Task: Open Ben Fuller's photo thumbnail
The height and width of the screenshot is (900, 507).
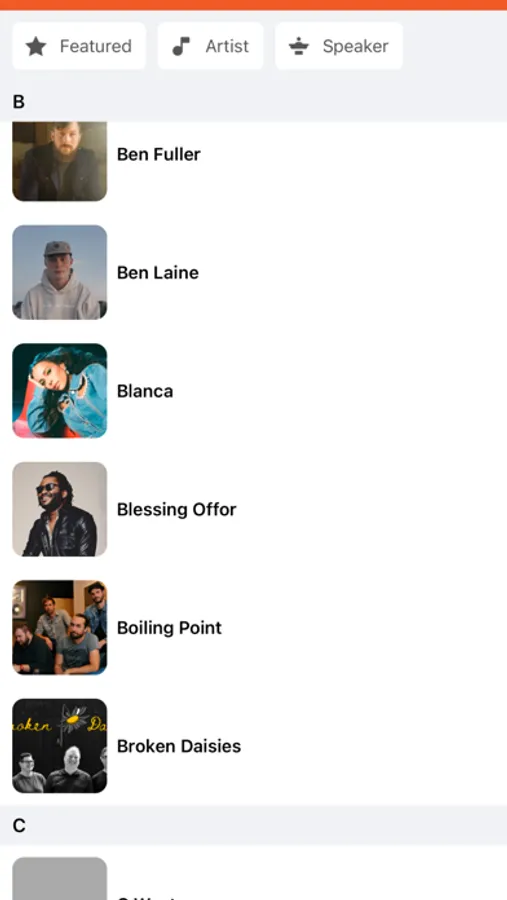Action: coord(60,161)
